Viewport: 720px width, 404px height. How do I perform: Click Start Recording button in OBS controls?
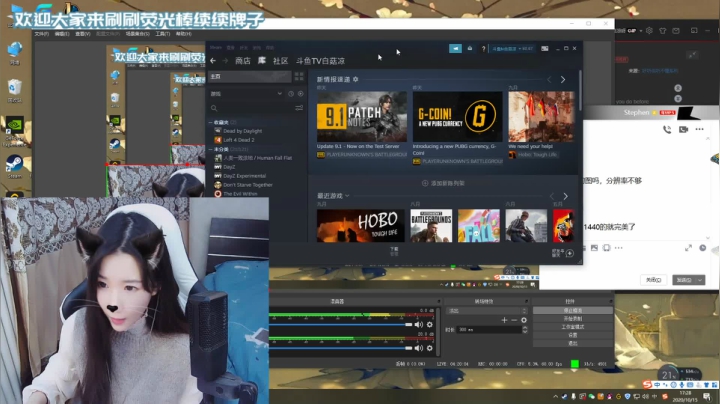coord(573,319)
